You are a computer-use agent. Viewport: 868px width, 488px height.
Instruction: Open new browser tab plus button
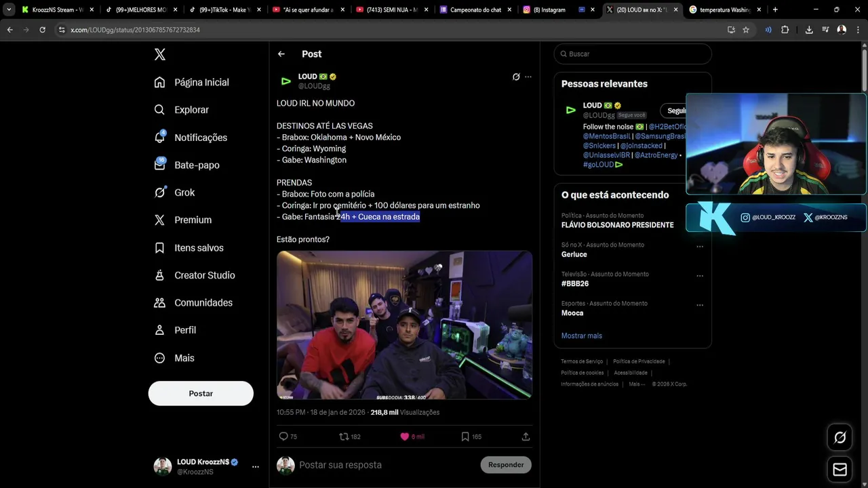point(775,9)
